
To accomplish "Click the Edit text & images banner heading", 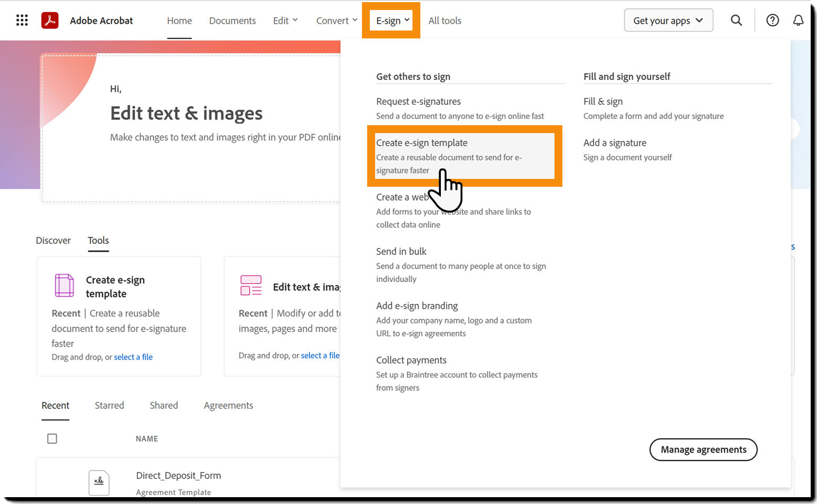I will pos(186,114).
